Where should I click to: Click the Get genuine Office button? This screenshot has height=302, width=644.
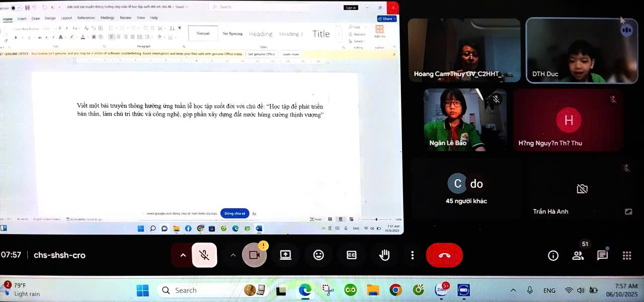coord(261,54)
